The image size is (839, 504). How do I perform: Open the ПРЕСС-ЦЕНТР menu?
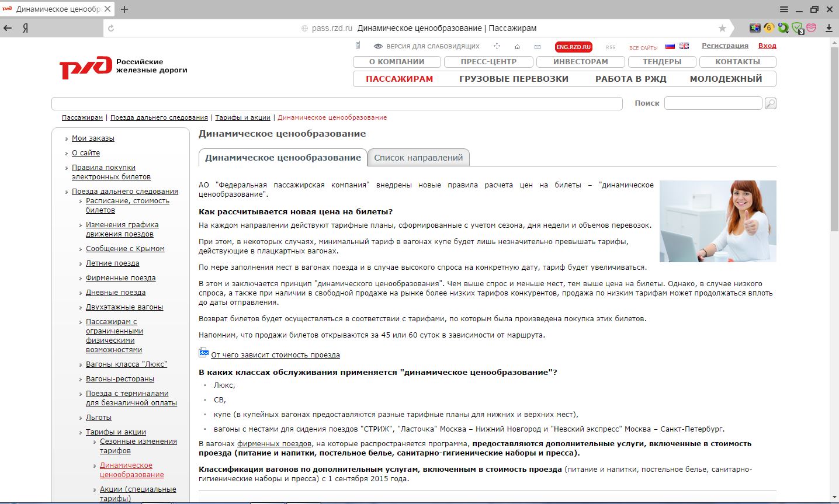pos(488,62)
